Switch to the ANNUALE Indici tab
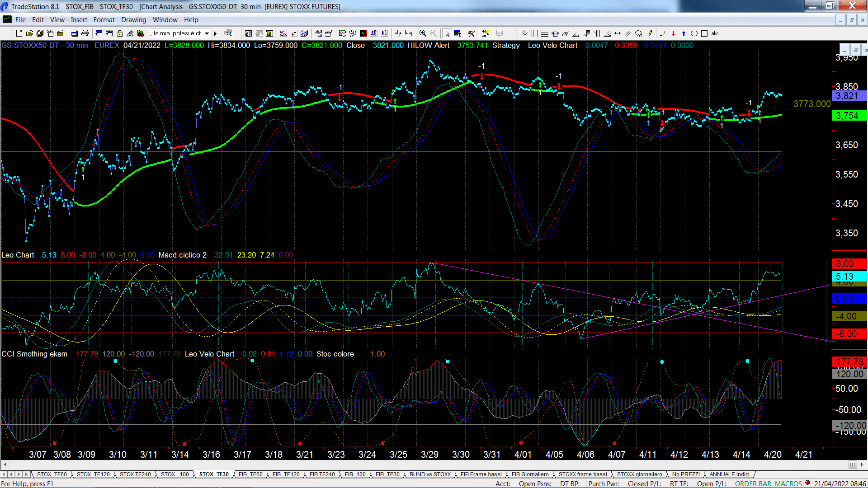This screenshot has height=488, width=868. (x=729, y=474)
